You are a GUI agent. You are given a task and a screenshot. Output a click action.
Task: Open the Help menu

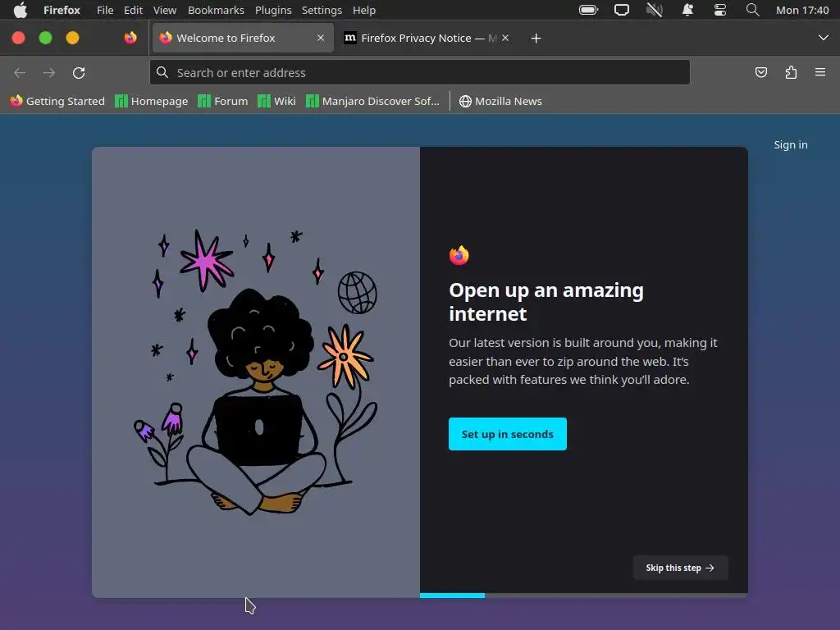point(363,10)
